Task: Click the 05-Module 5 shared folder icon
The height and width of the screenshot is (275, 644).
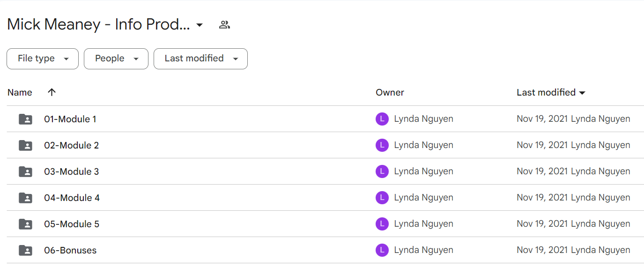Action: coord(25,224)
